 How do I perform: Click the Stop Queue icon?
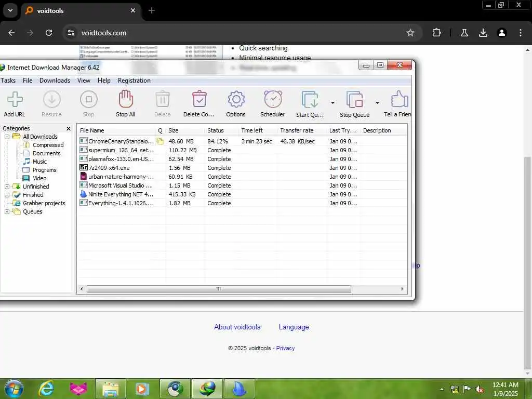point(354,100)
